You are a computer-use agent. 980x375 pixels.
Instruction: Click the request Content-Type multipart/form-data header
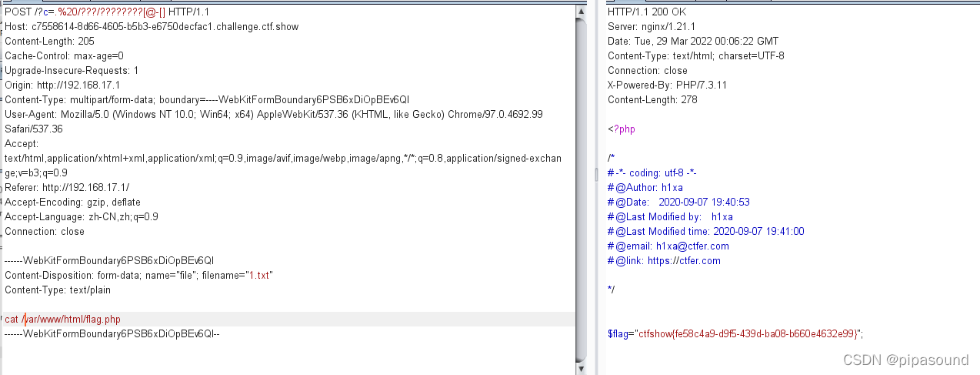point(207,100)
